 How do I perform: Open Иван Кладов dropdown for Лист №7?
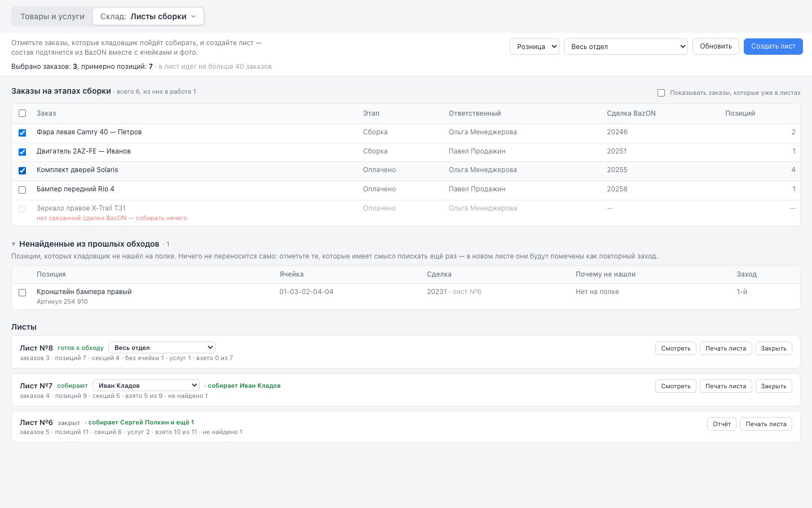click(x=146, y=386)
